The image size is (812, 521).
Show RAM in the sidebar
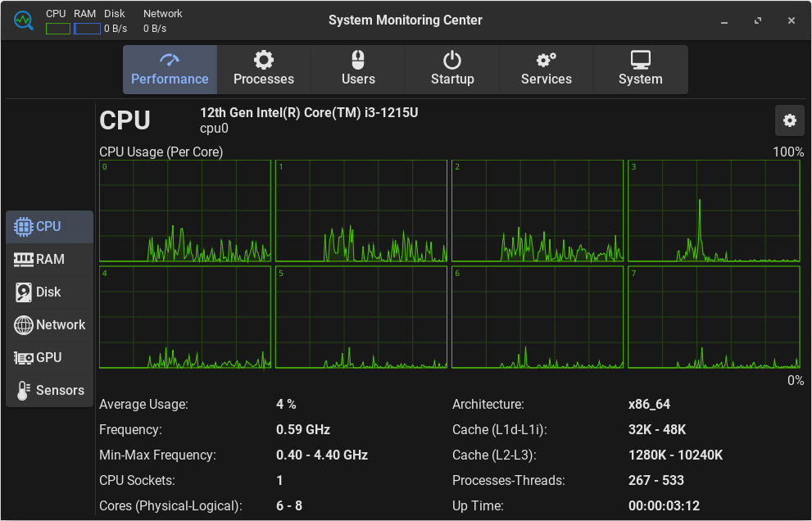pos(49,259)
